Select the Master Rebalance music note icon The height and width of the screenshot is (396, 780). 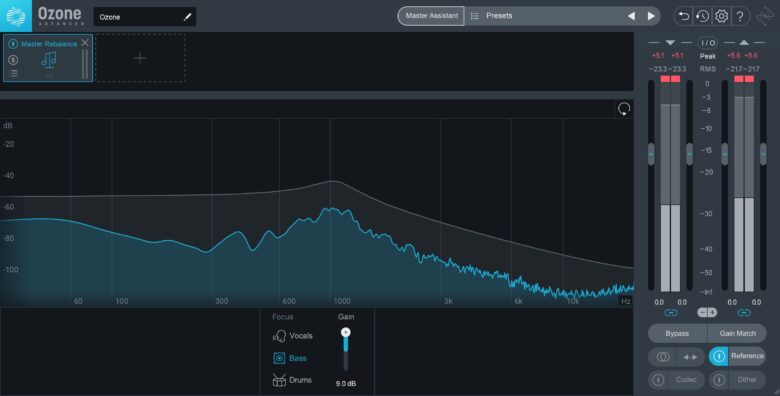click(49, 61)
